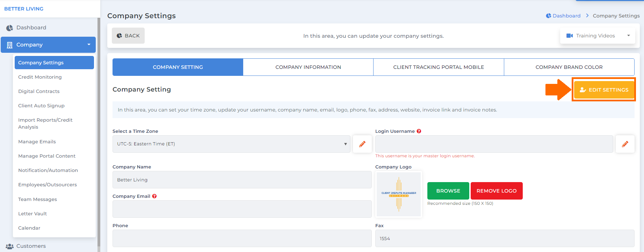644x252 pixels.
Task: Click the pencil icon beside Time Zone
Action: 362,144
